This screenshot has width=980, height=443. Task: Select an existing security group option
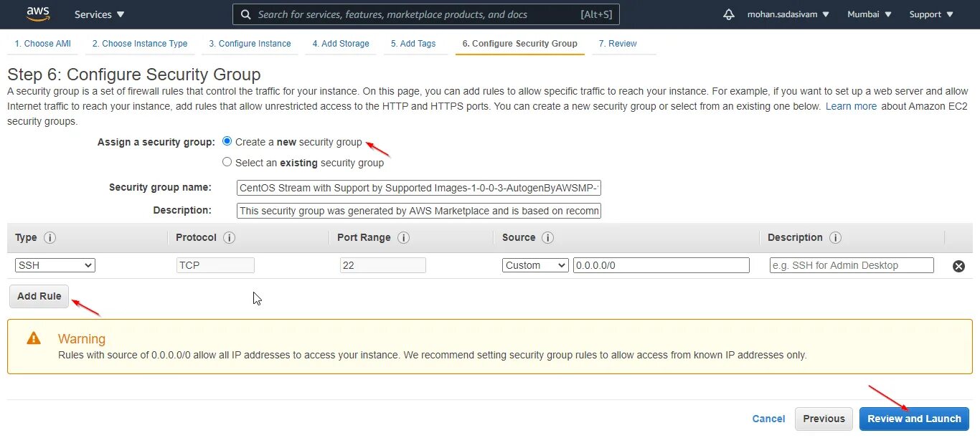[x=227, y=162]
